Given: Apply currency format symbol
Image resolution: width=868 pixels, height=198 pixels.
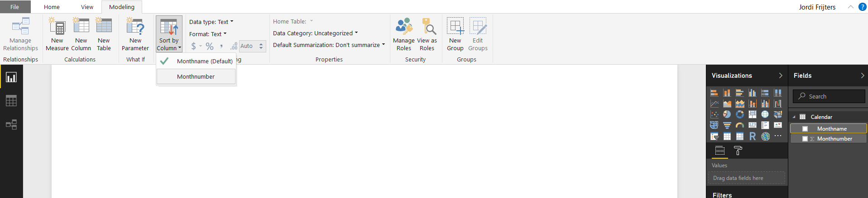Looking at the screenshot, I should click(193, 46).
